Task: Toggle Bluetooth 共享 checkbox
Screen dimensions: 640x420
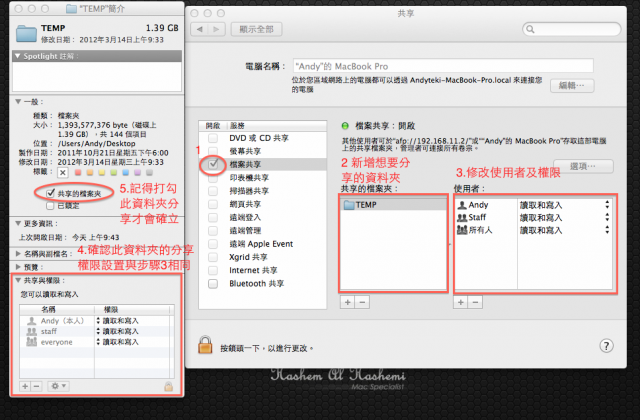Action: (213, 283)
